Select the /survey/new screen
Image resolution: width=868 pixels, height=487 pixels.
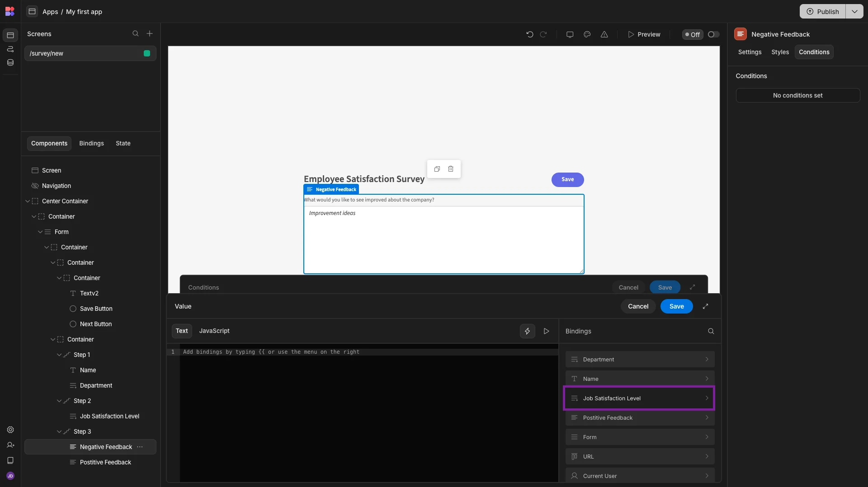coord(90,53)
